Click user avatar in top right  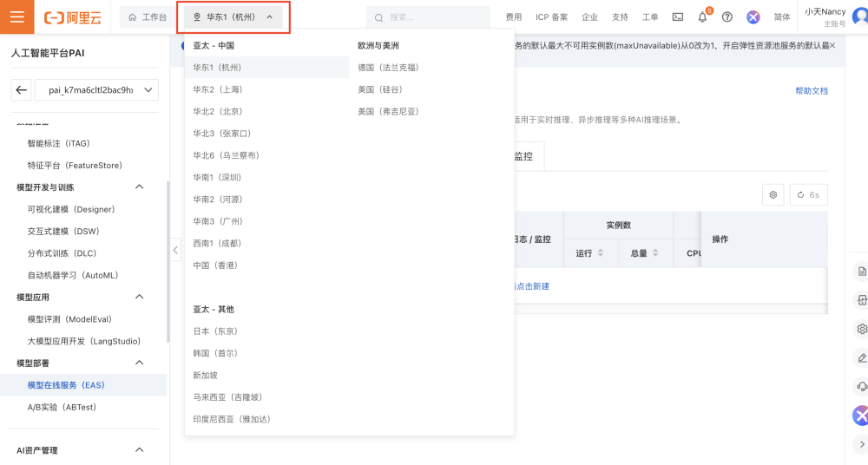point(860,17)
